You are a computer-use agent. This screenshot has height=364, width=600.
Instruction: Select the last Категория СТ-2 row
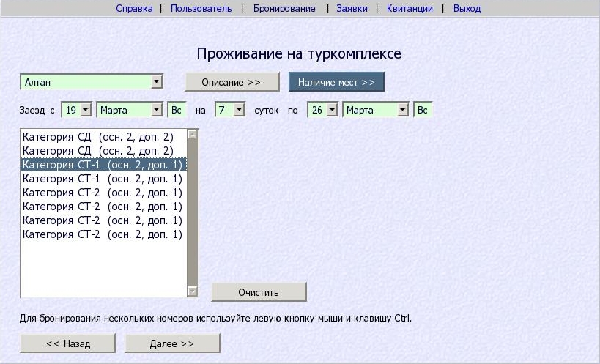point(103,234)
